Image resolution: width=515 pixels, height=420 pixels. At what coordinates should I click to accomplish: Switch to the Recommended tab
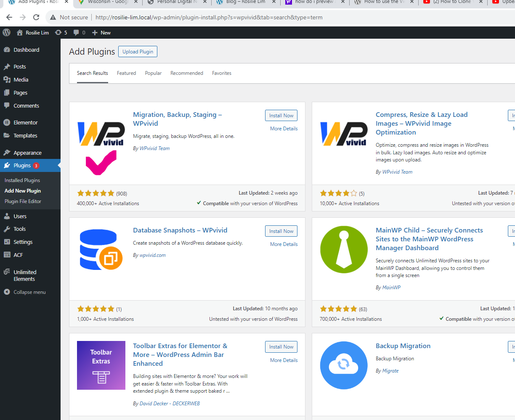[x=187, y=73]
